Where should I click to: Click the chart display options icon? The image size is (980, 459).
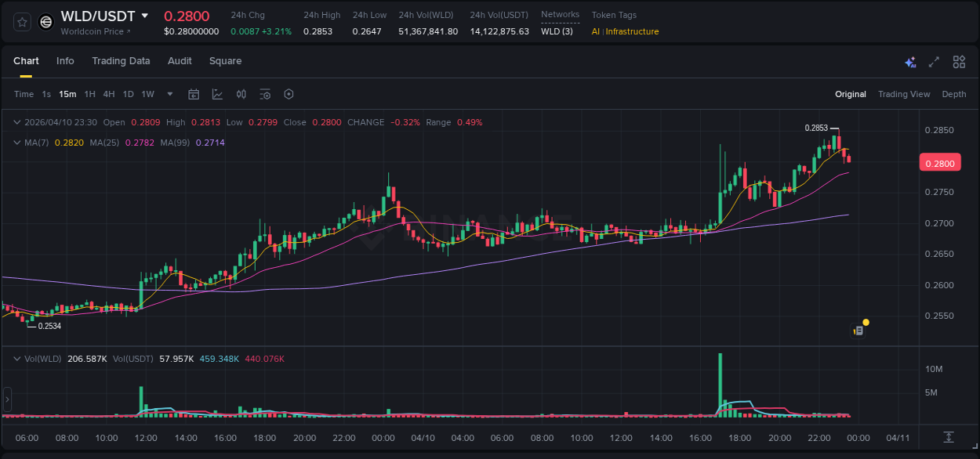[265, 94]
